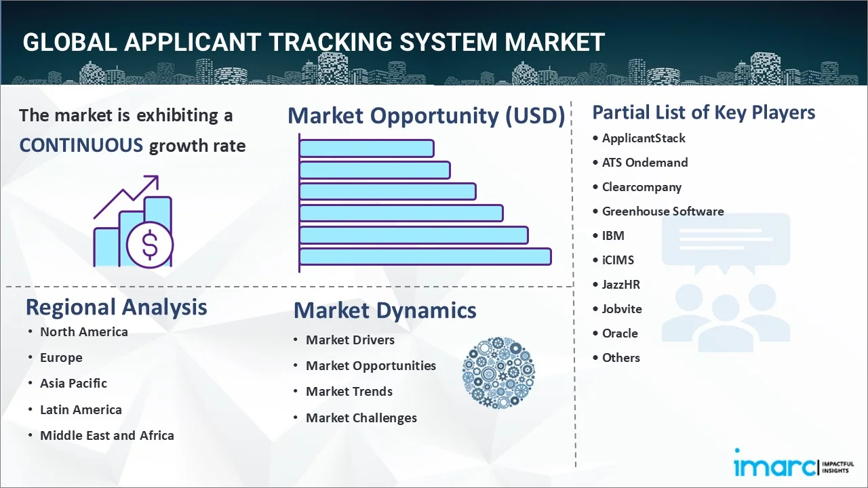Select iCIMS key player

pyautogui.click(x=618, y=260)
